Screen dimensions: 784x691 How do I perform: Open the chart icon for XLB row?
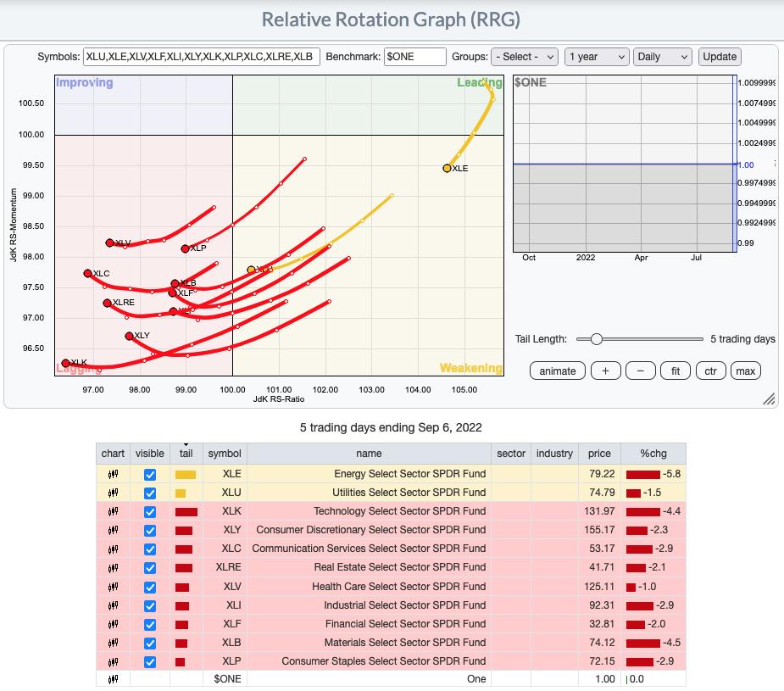point(113,643)
